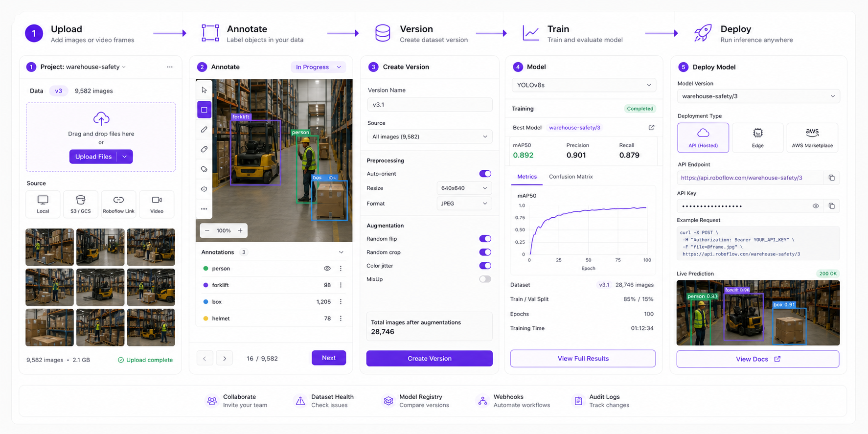Open Model Registry compare versions
The height and width of the screenshot is (434, 868).
[416, 401]
